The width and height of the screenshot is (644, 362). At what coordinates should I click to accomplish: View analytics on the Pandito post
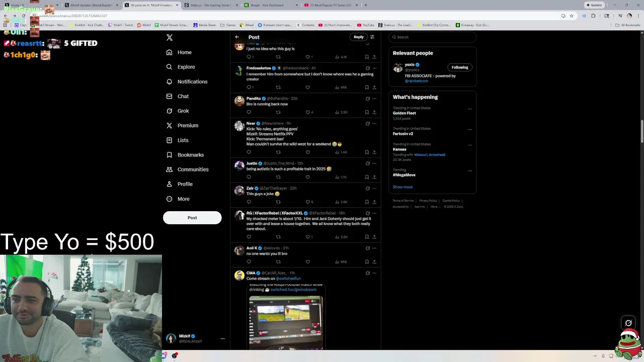pyautogui.click(x=341, y=112)
